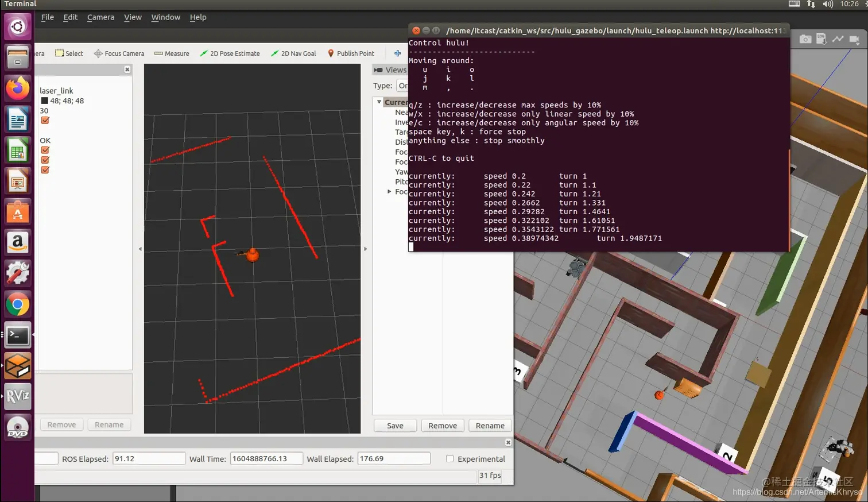Toggle checkbox below value 30
The height and width of the screenshot is (502, 868).
[45, 121]
